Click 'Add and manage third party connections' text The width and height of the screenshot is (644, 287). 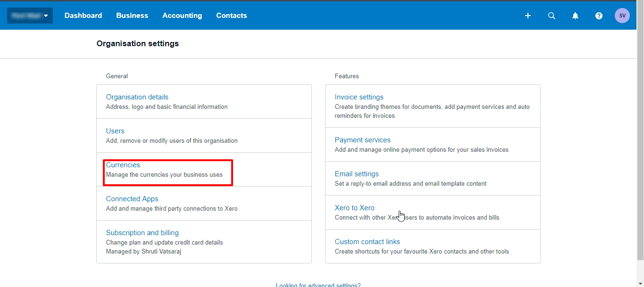pos(172,209)
